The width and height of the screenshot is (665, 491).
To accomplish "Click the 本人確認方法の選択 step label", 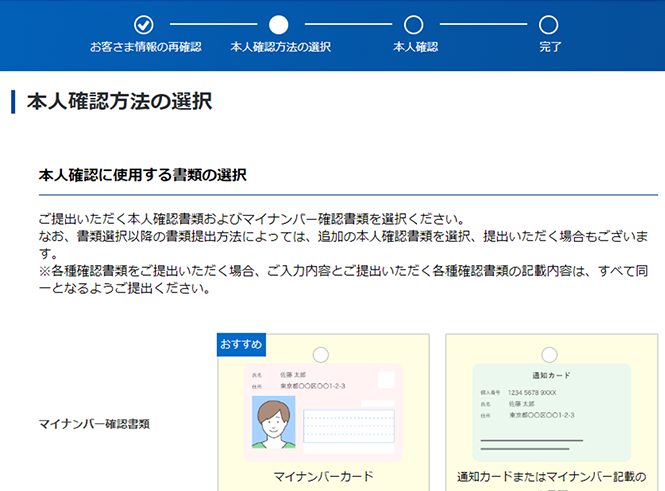I will 281,47.
